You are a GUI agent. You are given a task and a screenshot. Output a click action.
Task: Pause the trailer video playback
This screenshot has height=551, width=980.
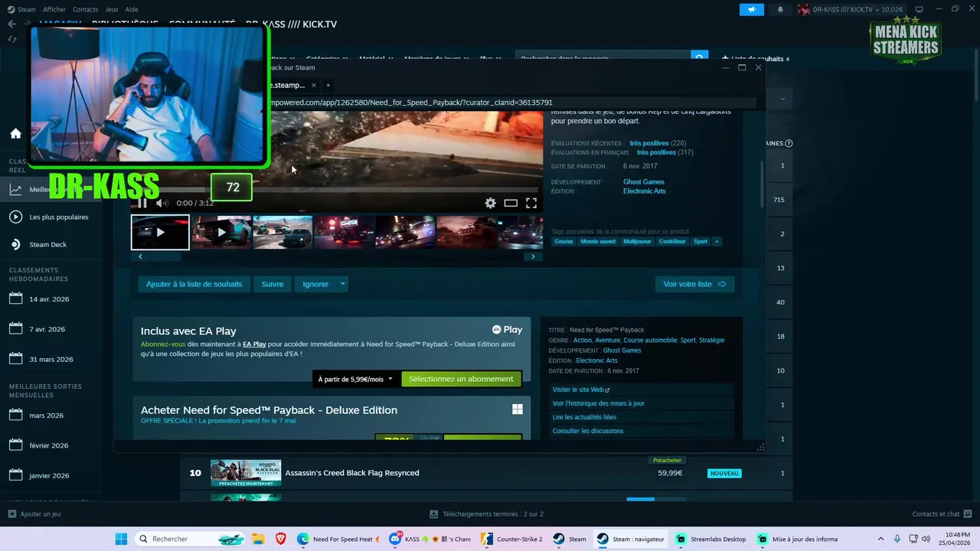pyautogui.click(x=142, y=203)
